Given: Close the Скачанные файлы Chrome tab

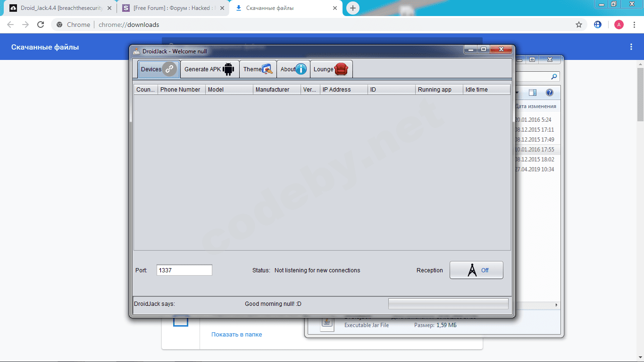Looking at the screenshot, I should click(335, 8).
